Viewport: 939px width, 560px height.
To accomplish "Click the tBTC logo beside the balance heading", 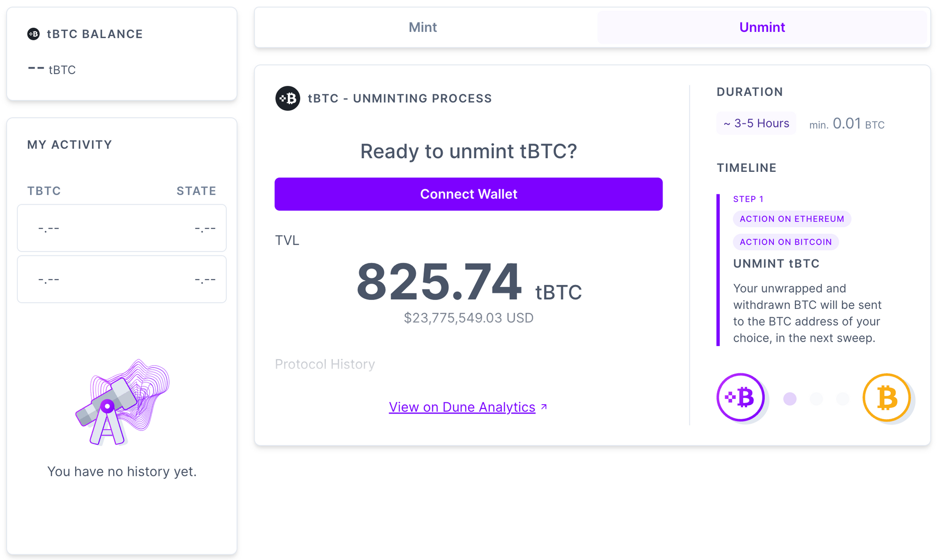I will click(x=33, y=34).
